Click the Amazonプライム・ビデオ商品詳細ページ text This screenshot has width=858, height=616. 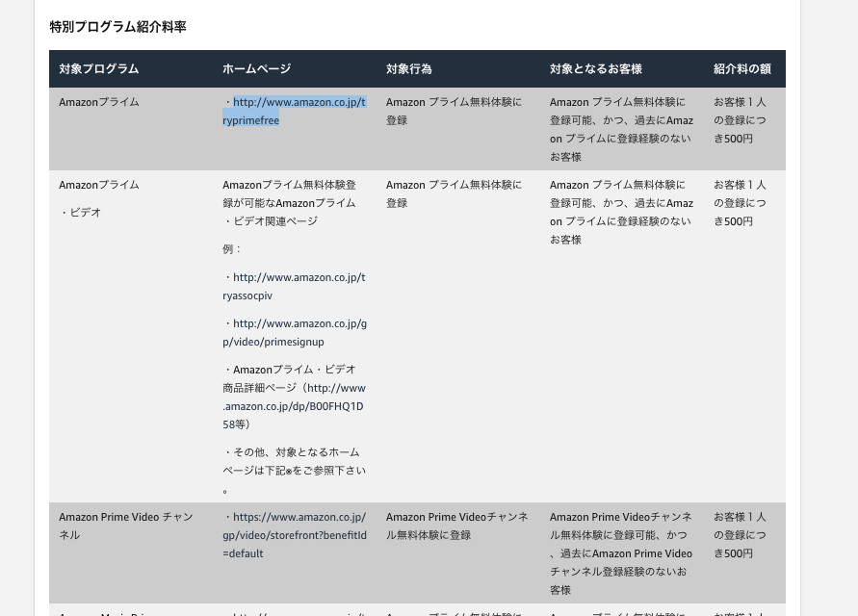tap(289, 378)
